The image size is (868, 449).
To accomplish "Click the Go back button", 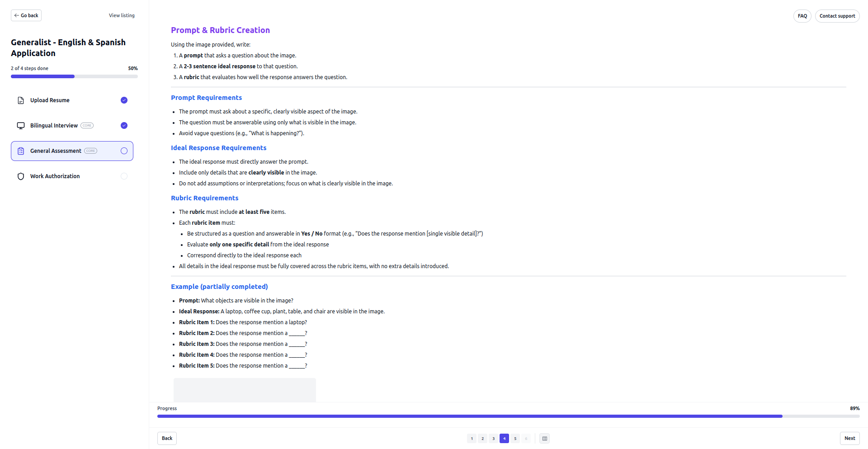I will click(x=26, y=15).
